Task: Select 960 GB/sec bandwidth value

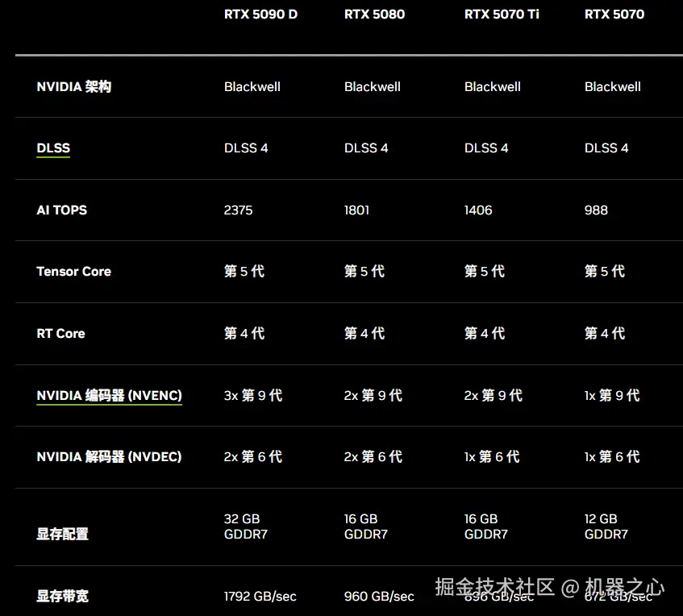Action: click(x=379, y=597)
